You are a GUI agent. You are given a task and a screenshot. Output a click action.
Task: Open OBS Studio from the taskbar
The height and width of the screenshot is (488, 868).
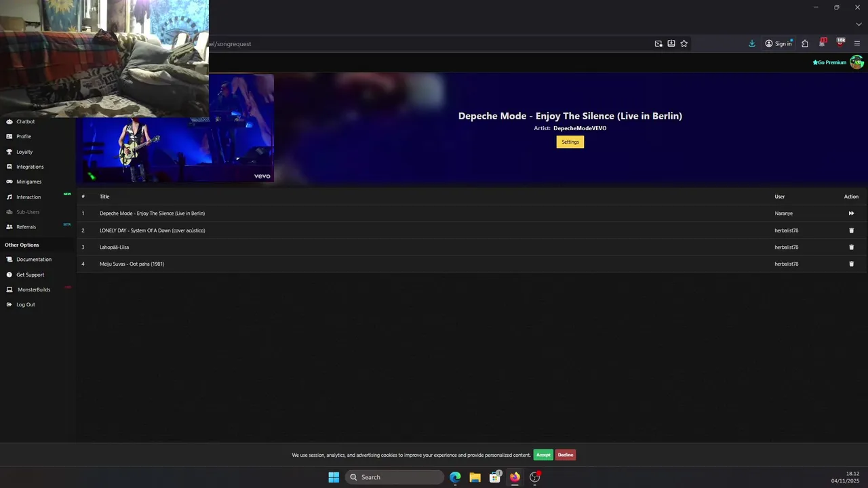click(x=535, y=477)
